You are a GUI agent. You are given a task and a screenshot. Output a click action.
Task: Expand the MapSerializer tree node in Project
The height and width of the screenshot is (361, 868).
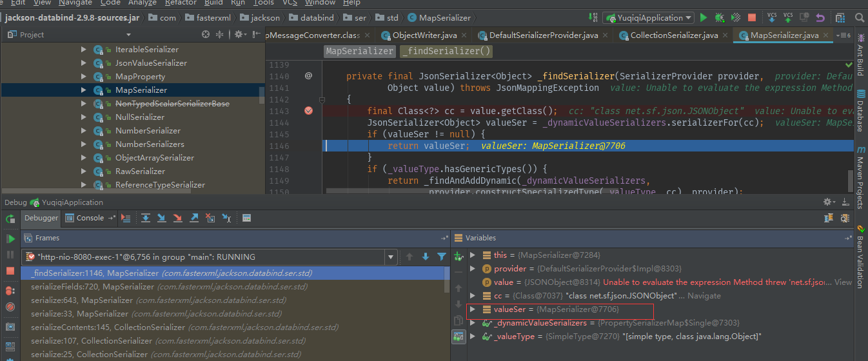pyautogui.click(x=83, y=90)
